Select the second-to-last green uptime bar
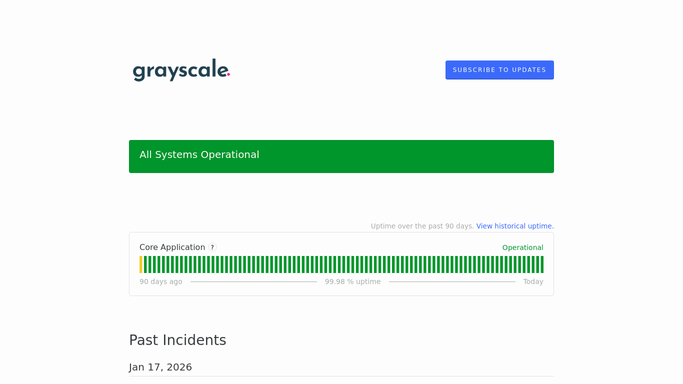Screen dimensions: 683x384 pos(538,264)
